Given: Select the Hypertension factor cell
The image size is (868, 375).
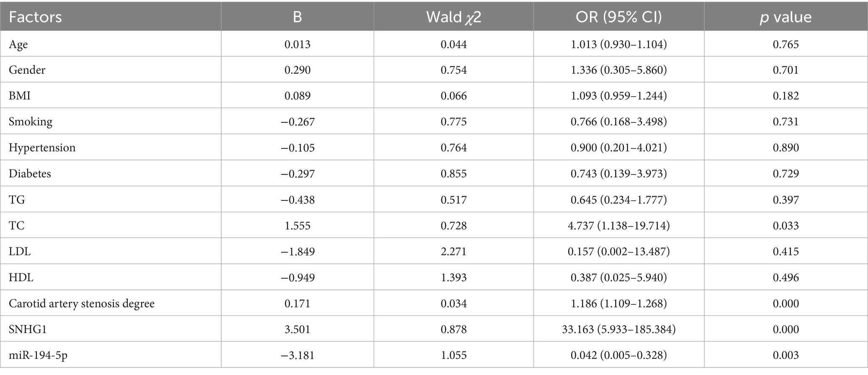Looking at the screenshot, I should pyautogui.click(x=42, y=148).
